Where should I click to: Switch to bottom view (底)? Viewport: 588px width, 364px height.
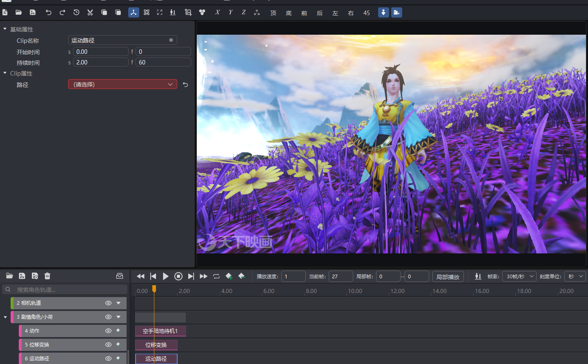pyautogui.click(x=289, y=13)
